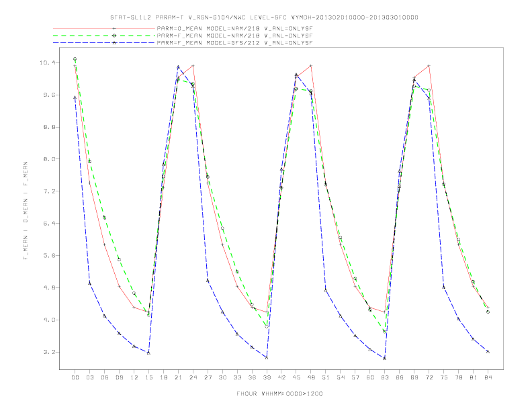Screen dimensions: 532x411
Task: Click x-axis forecast hour label 09
Action: (x=119, y=377)
